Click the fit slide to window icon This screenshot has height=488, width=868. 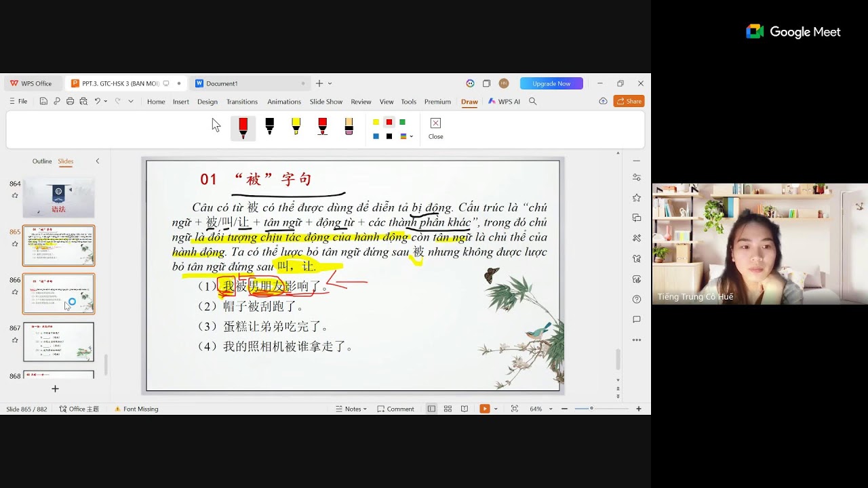click(x=515, y=409)
